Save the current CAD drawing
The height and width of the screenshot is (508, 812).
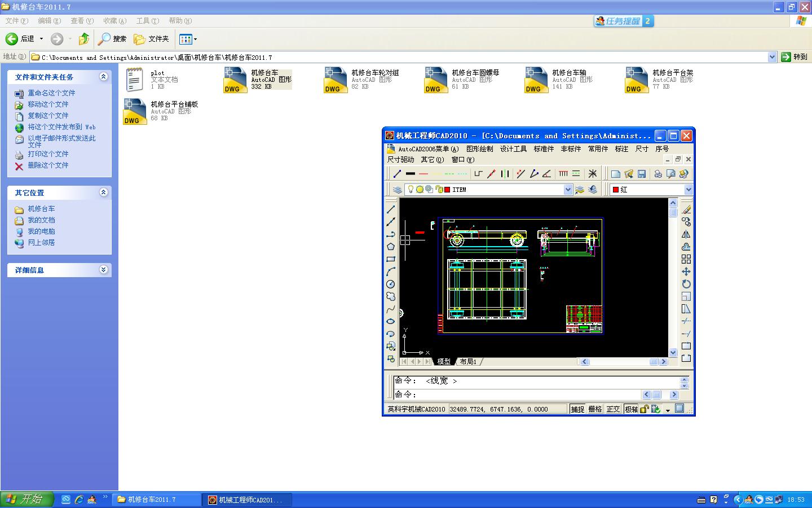coord(642,174)
